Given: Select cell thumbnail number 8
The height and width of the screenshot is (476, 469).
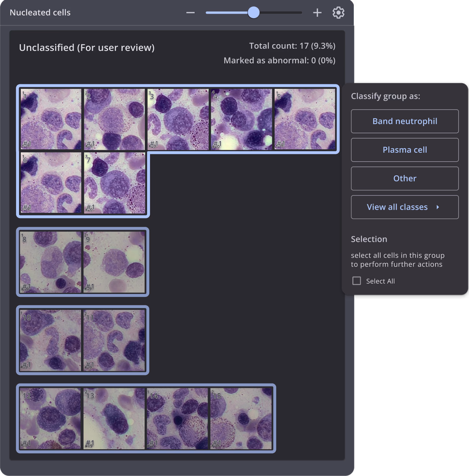Looking at the screenshot, I should [51, 262].
